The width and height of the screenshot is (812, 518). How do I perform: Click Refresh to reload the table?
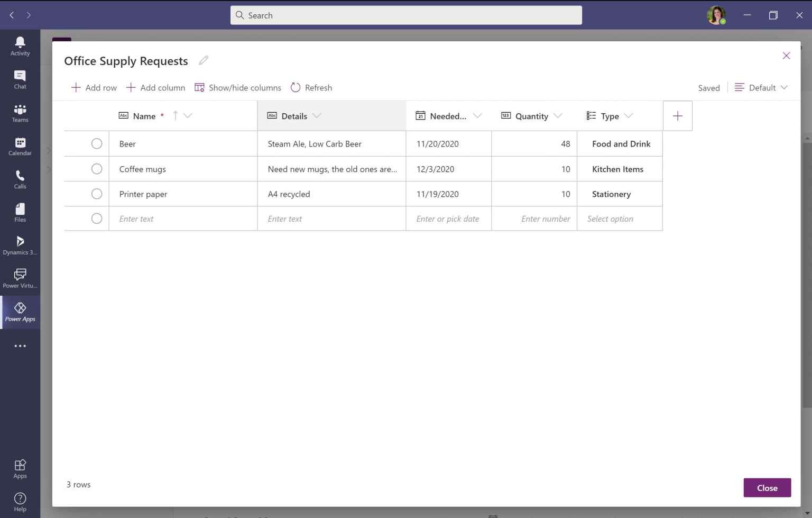click(x=311, y=87)
